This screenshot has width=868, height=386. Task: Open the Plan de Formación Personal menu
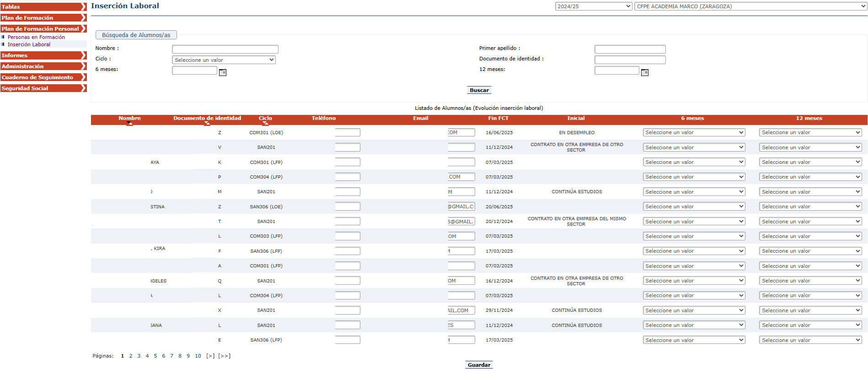point(43,29)
